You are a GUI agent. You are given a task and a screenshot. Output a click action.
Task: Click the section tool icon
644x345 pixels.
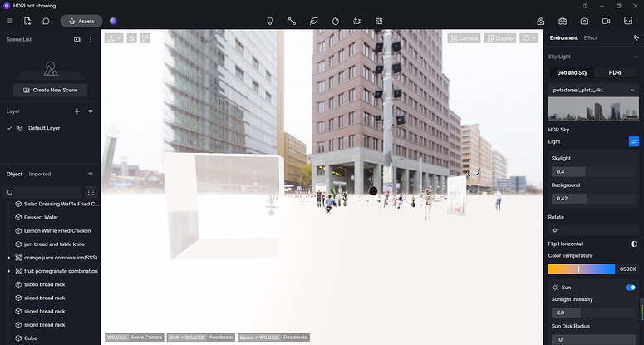tap(379, 21)
